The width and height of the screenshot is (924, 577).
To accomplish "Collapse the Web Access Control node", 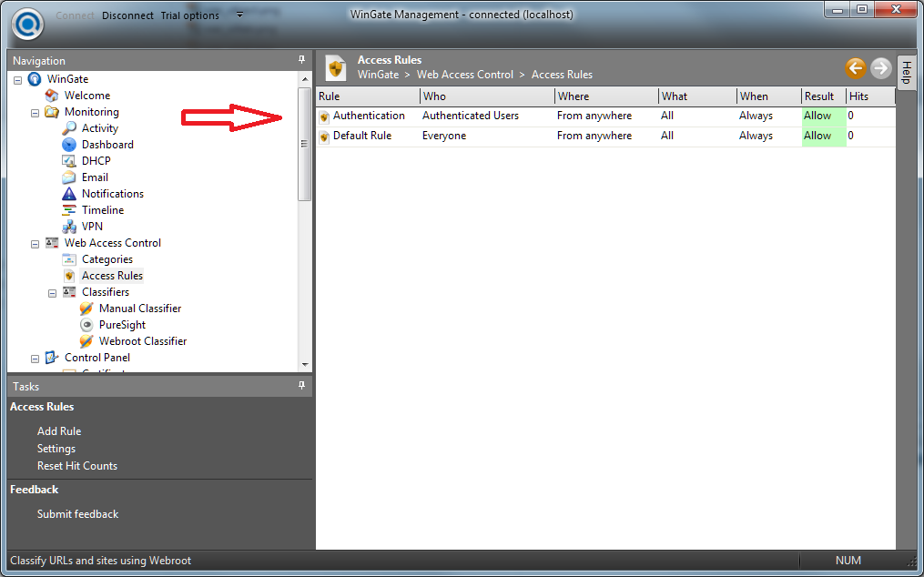I will (35, 243).
